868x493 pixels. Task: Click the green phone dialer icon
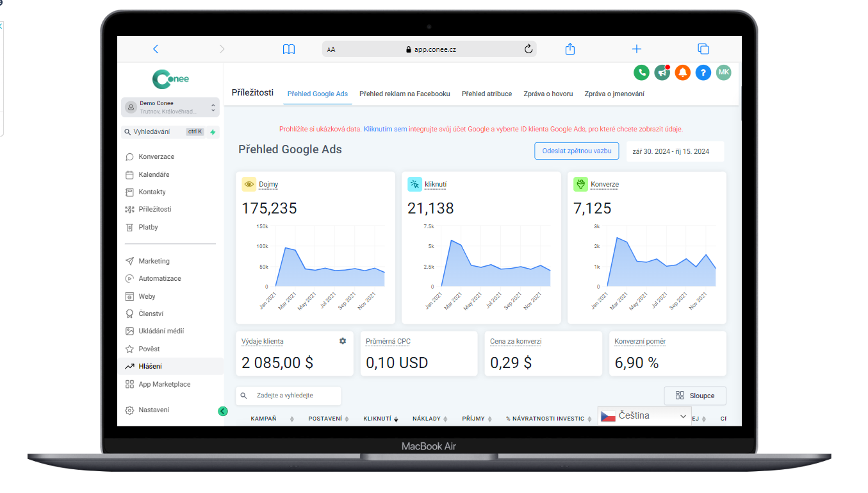[641, 72]
